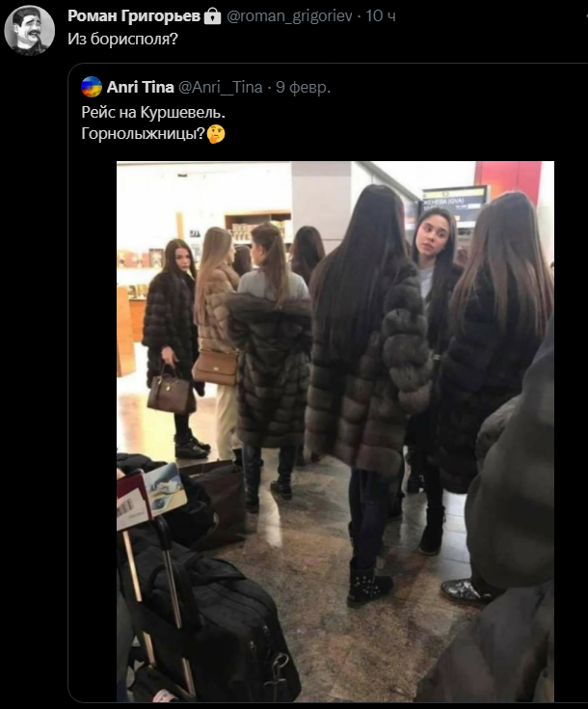
Task: Open Anri Tina's round flag avatar
Action: coord(92,87)
